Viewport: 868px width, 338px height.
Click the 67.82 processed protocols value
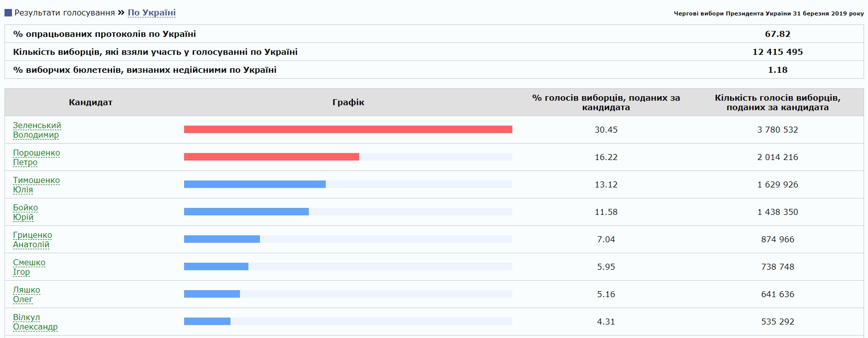tap(777, 34)
